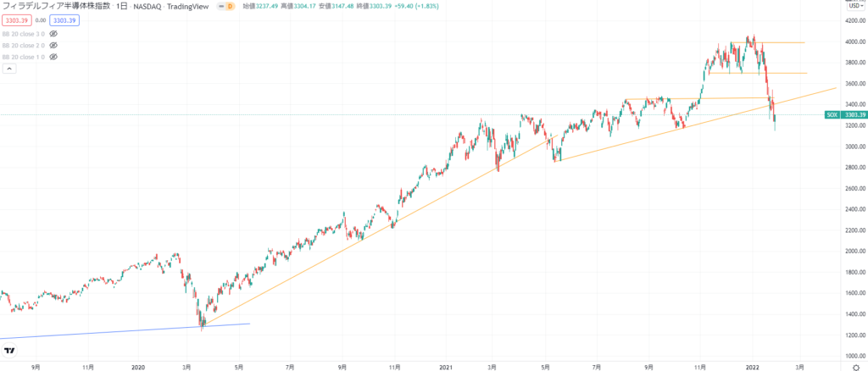This screenshot has width=868, height=371.
Task: Select the BB 20 close 3 0 label
Action: [23, 33]
